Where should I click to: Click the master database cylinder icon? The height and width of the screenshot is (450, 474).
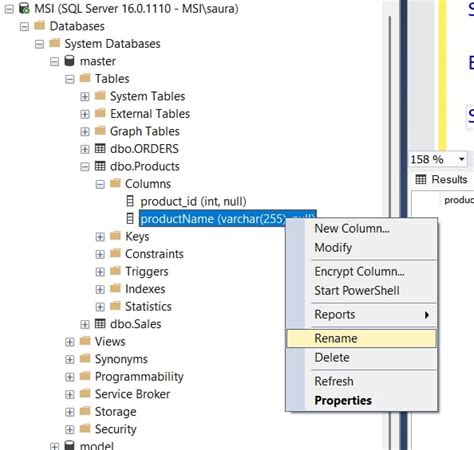point(69,61)
